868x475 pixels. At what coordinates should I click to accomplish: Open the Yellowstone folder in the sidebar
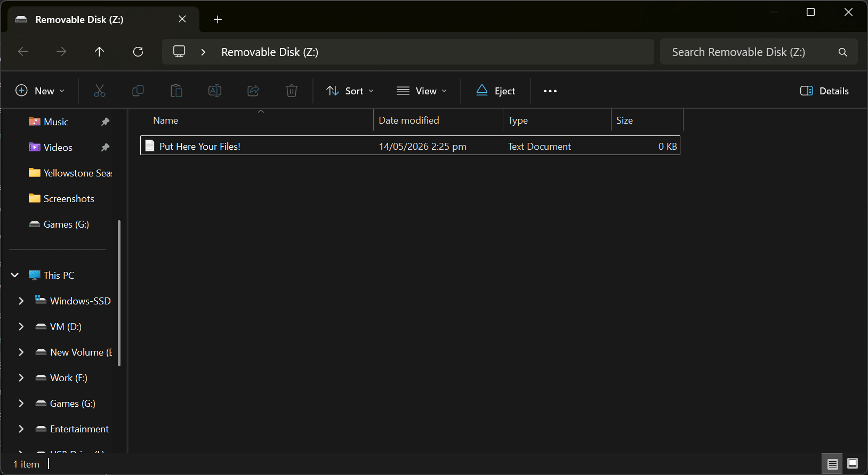tap(77, 173)
